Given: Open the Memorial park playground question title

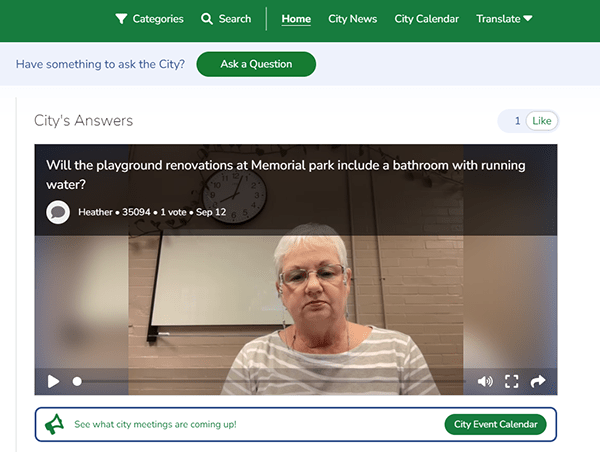Looking at the screenshot, I should 285,175.
